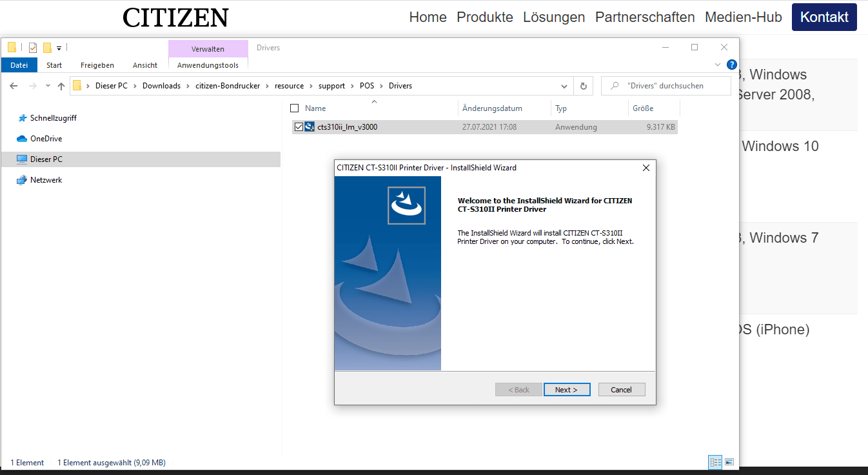Open the Lösungen website menu
The image size is (868, 475).
554,17
